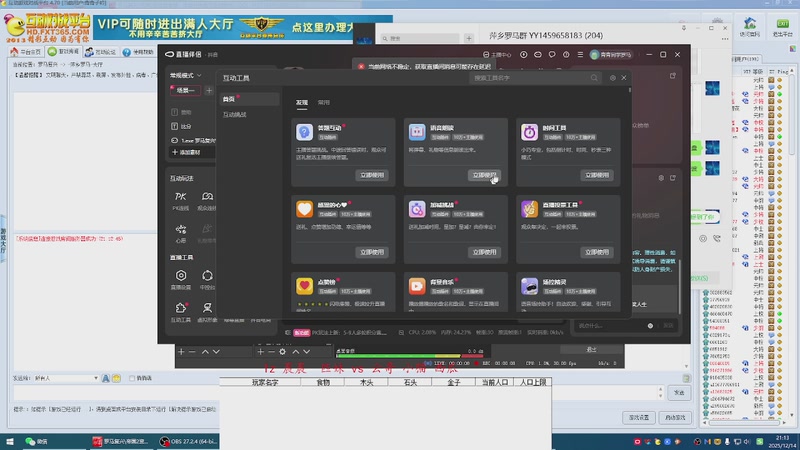
Task: Click 添加素材 to add a source
Action: [x=187, y=153]
